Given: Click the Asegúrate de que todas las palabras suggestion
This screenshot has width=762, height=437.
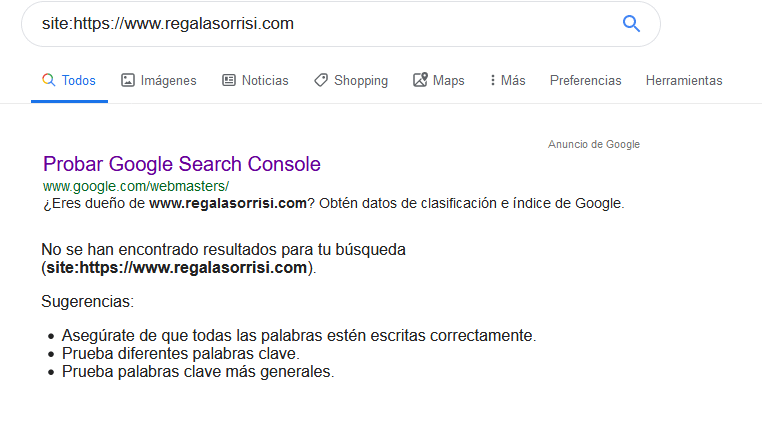Looking at the screenshot, I should click(x=299, y=335).
